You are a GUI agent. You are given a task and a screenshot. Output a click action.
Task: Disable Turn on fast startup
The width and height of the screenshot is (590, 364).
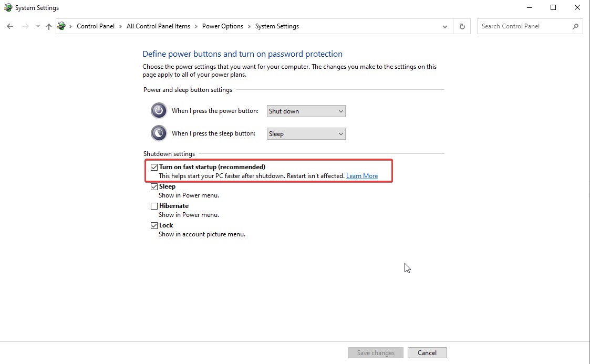click(154, 167)
